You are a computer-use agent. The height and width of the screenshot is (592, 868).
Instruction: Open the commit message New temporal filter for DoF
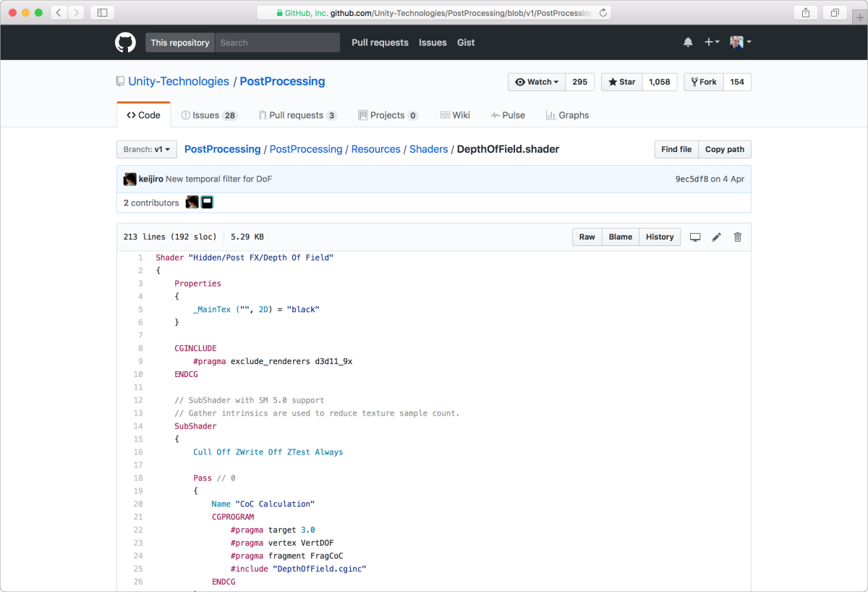click(219, 179)
